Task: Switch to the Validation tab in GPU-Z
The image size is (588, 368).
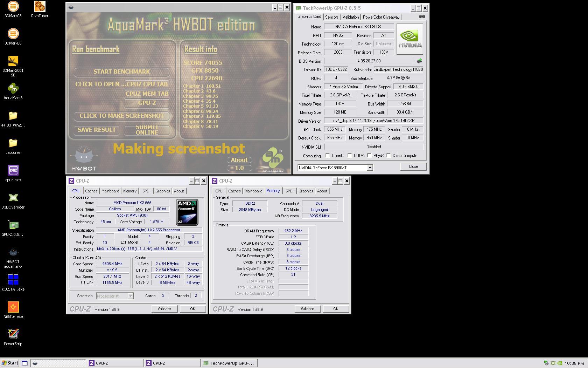Action: 350,17
